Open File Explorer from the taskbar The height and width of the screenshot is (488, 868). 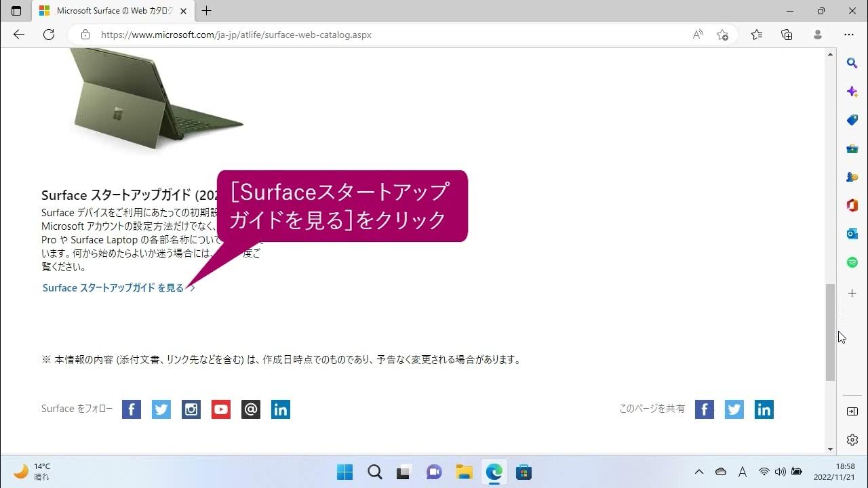[464, 472]
